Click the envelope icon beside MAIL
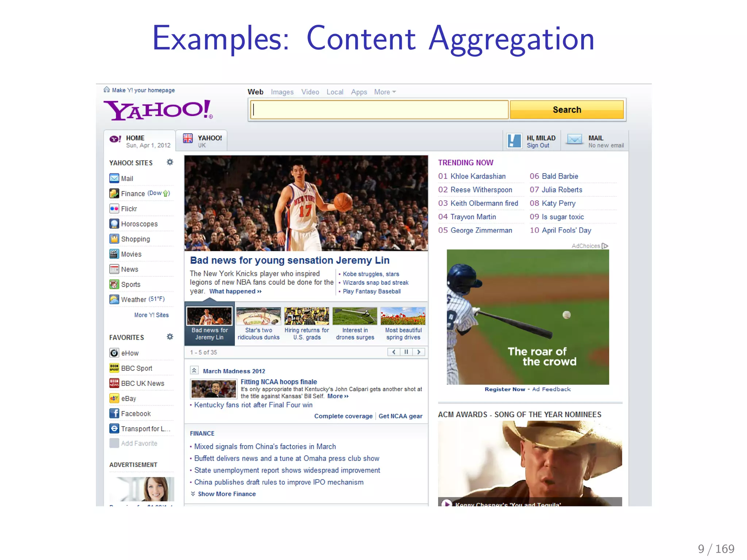This screenshot has height=560, width=747. click(575, 139)
